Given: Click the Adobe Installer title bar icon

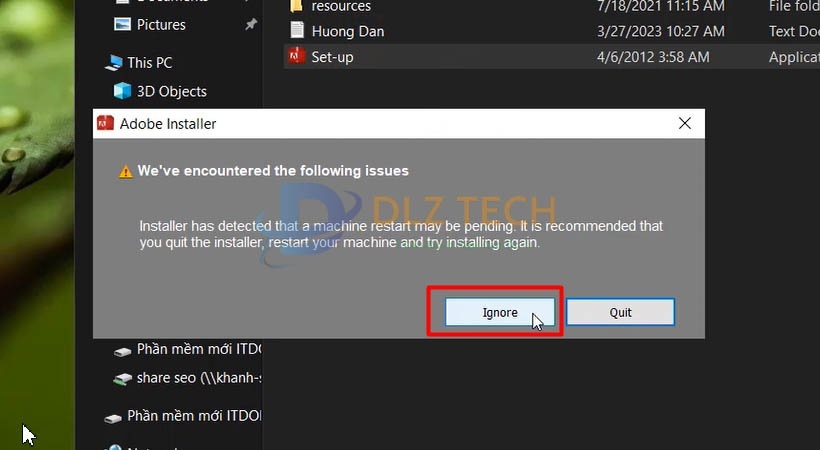Looking at the screenshot, I should pos(106,123).
